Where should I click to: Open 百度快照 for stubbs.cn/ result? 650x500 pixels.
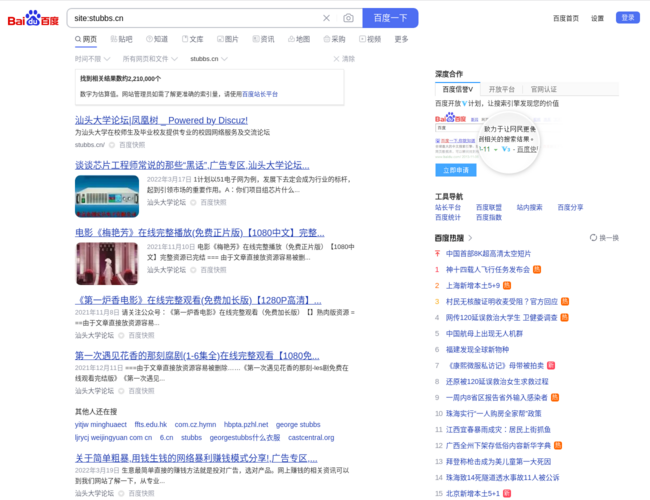[x=132, y=145]
